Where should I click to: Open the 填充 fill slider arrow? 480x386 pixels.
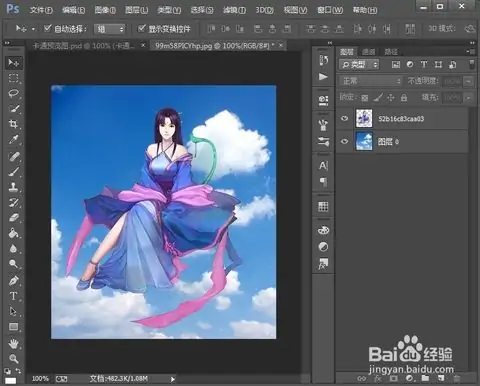click(469, 98)
